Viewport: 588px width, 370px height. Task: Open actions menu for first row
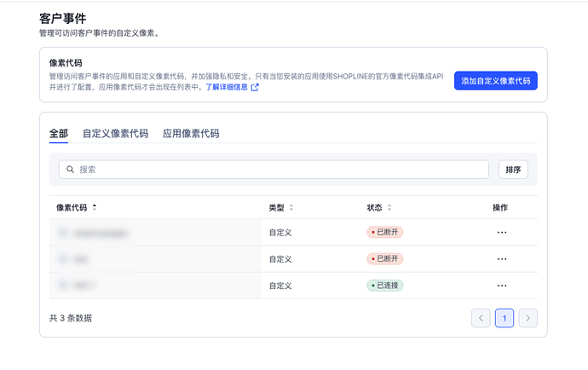[502, 232]
